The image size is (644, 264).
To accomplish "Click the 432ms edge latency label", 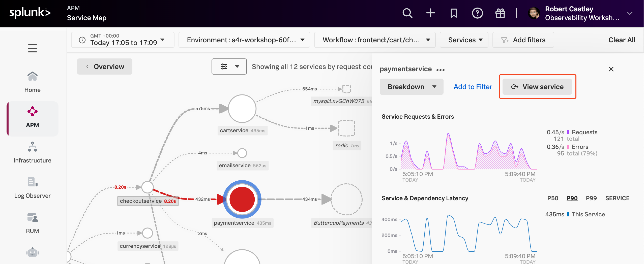I will click(x=202, y=199).
